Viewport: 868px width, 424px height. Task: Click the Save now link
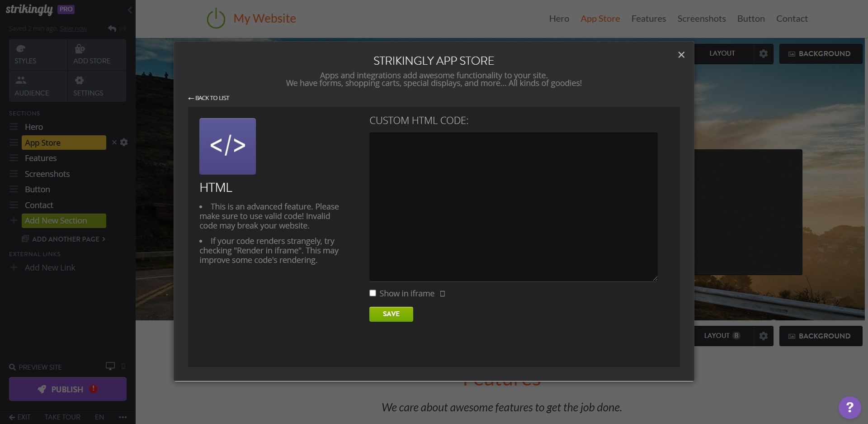click(74, 28)
